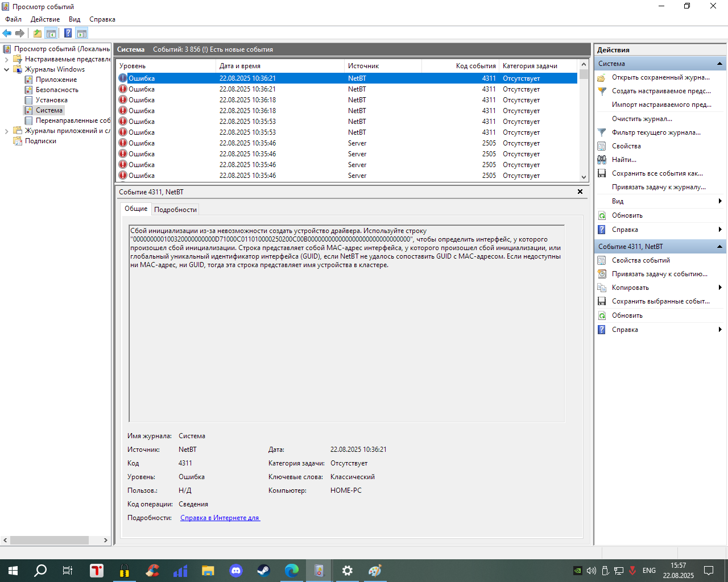Open the 'Вид' submenu in actions pane

coord(660,201)
